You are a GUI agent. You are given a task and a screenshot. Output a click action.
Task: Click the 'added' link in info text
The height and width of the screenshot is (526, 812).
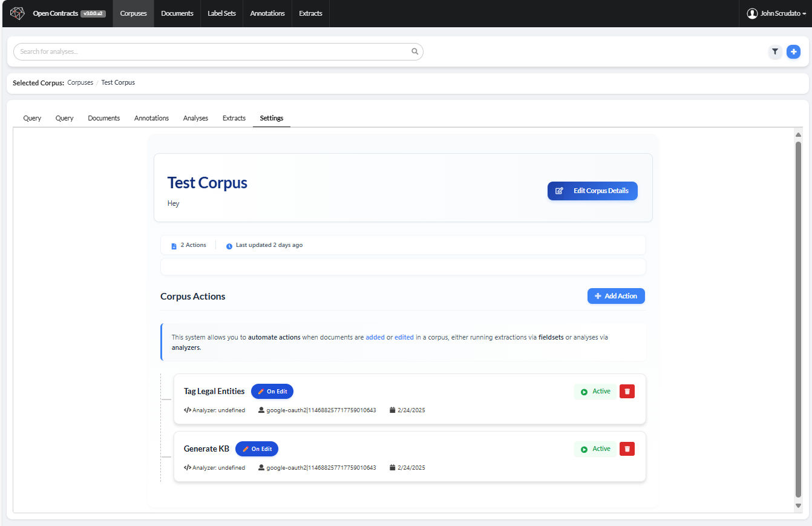coord(375,337)
